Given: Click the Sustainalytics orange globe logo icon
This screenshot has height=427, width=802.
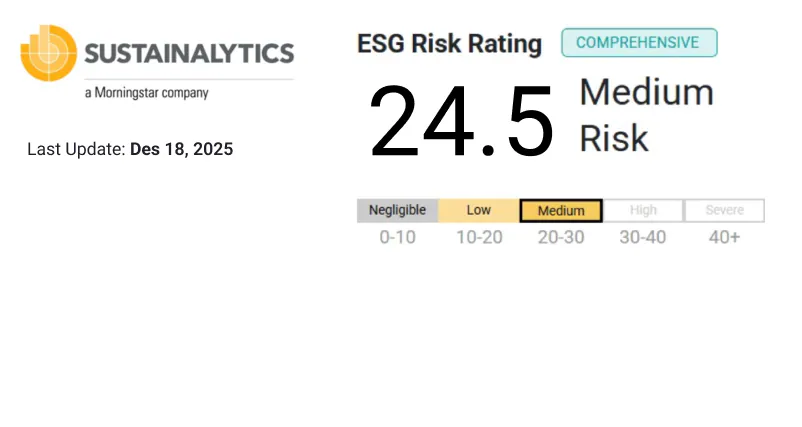Looking at the screenshot, I should point(48,52).
